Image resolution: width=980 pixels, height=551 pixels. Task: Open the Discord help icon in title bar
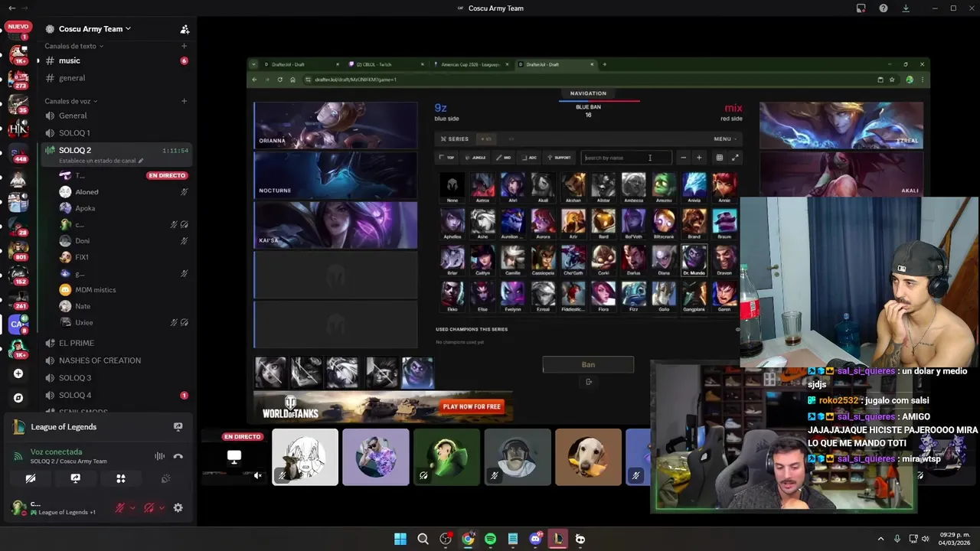tap(884, 8)
